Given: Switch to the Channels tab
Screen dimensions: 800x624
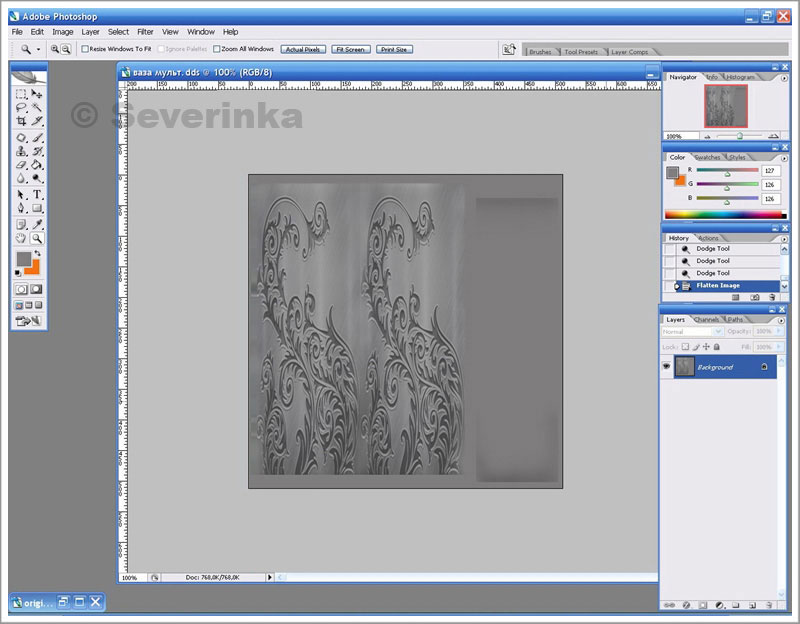Looking at the screenshot, I should (x=706, y=319).
